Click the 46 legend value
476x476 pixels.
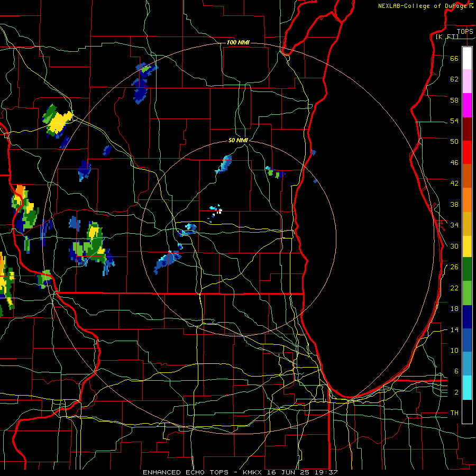tap(454, 163)
